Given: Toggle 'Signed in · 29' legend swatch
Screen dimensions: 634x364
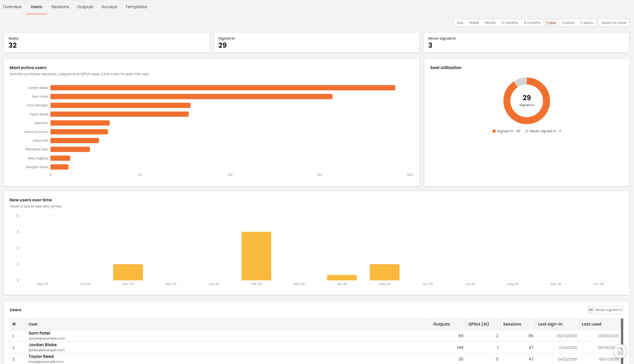Looking at the screenshot, I should pos(494,131).
